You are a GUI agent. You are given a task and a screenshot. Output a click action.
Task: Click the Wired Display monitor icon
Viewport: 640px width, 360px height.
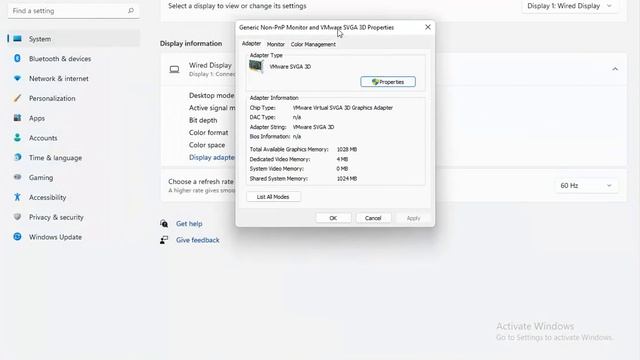pyautogui.click(x=174, y=69)
